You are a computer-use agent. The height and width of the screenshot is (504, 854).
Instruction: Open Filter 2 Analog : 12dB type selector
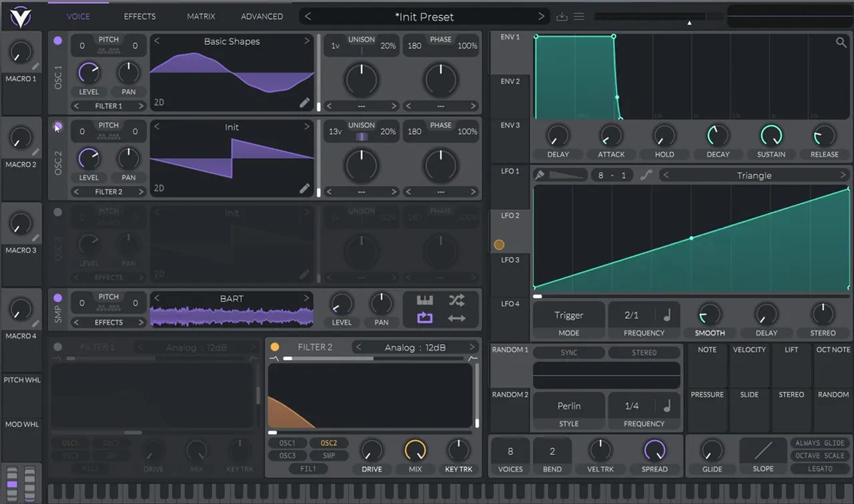coord(416,347)
